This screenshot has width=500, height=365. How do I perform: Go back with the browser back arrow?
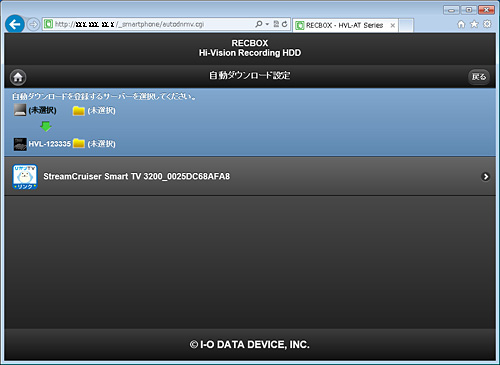(15, 24)
